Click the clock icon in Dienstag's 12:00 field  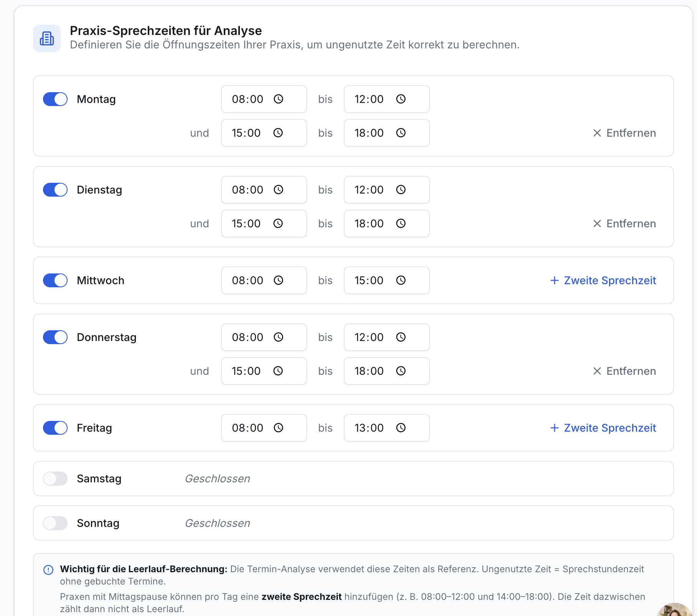[401, 190]
